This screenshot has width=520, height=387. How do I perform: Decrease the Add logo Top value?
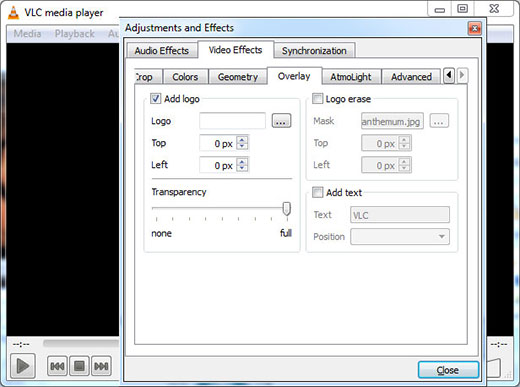[x=242, y=147]
